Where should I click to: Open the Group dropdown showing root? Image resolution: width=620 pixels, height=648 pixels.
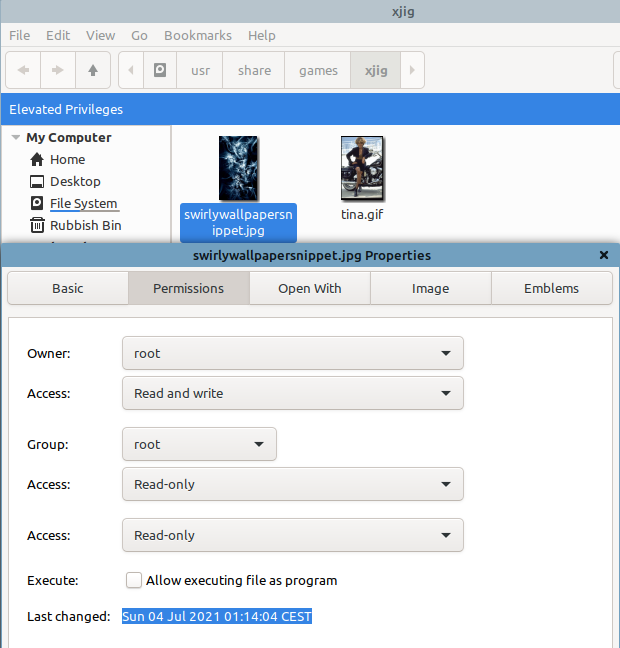coord(199,444)
